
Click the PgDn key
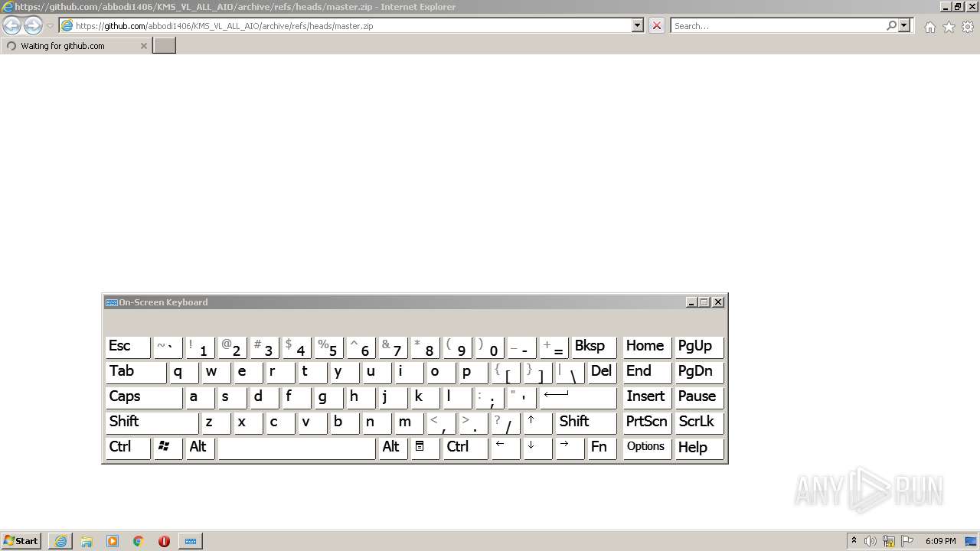coord(699,372)
